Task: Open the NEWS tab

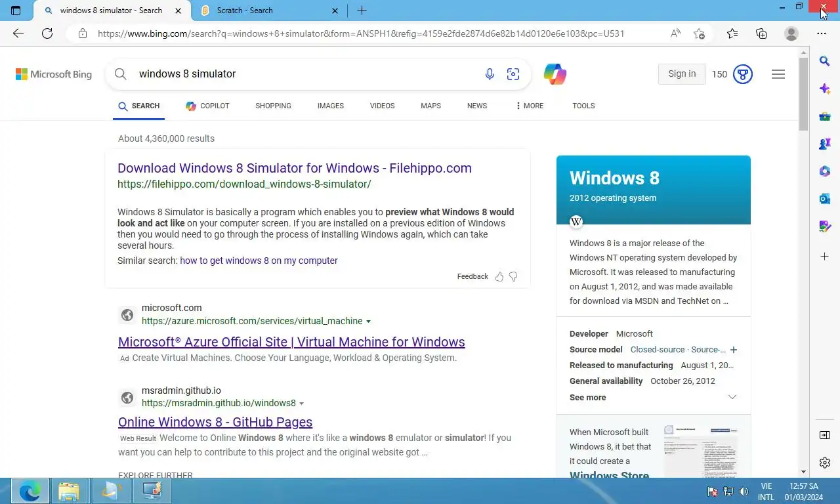Action: tap(477, 106)
